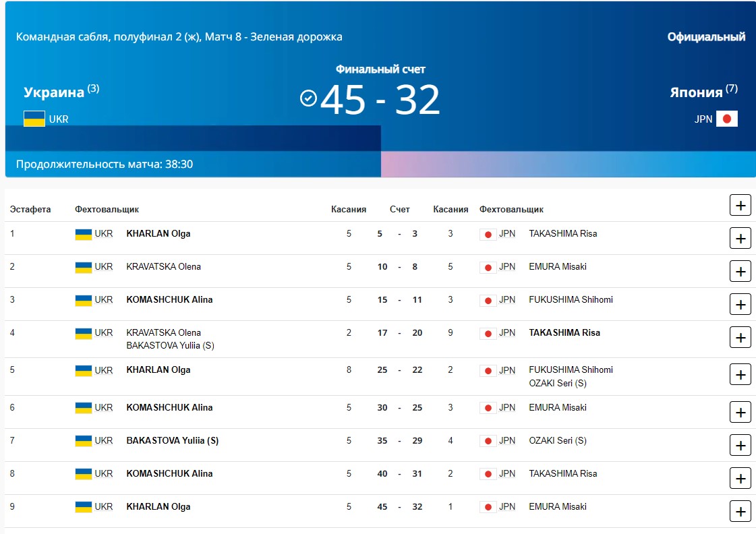Click KRAVATSKA Olena in relay 2

pos(163,266)
